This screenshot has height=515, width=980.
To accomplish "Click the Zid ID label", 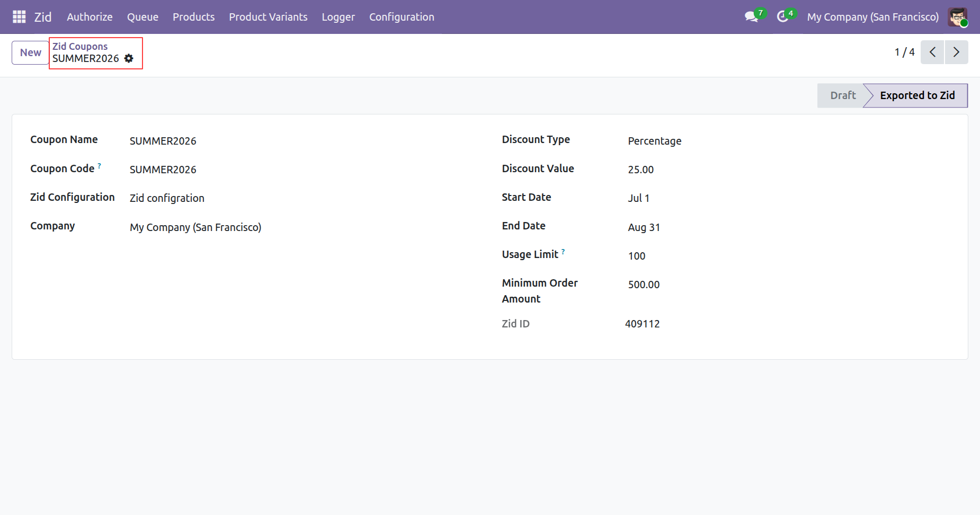I will (516, 324).
